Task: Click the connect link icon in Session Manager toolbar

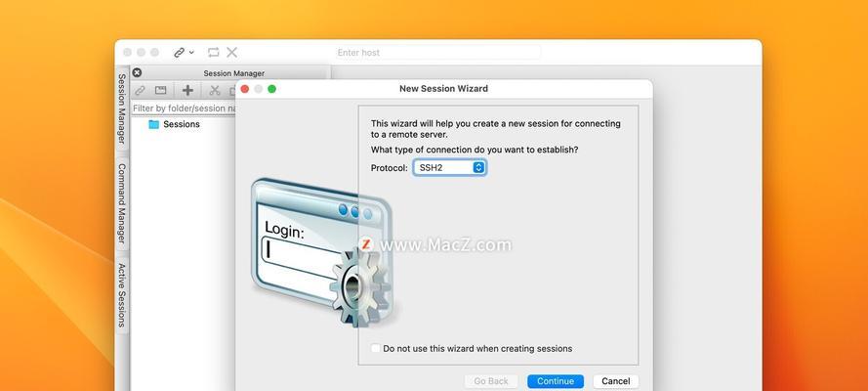Action: click(140, 90)
